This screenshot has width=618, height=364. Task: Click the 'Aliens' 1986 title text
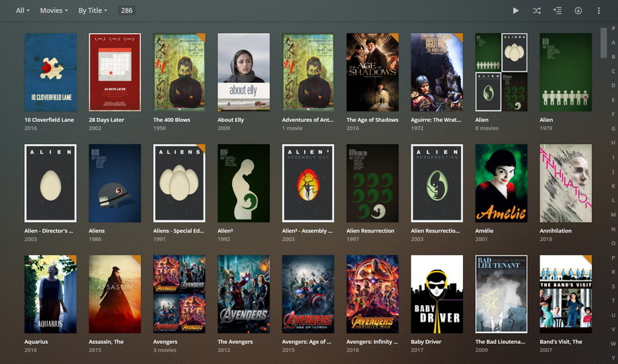pos(97,231)
